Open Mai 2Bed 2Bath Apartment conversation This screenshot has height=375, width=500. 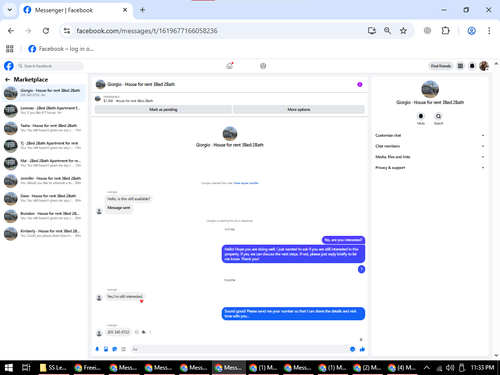(44, 163)
